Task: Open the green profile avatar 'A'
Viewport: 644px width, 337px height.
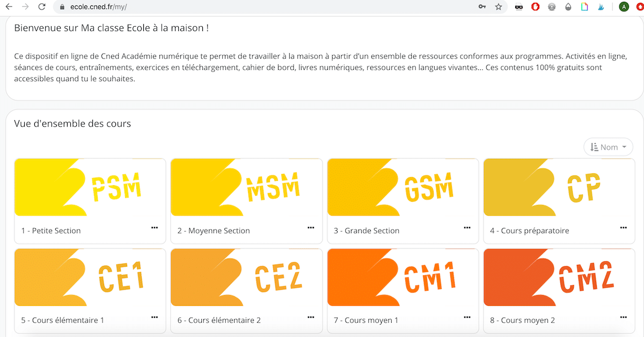Action: click(x=624, y=7)
